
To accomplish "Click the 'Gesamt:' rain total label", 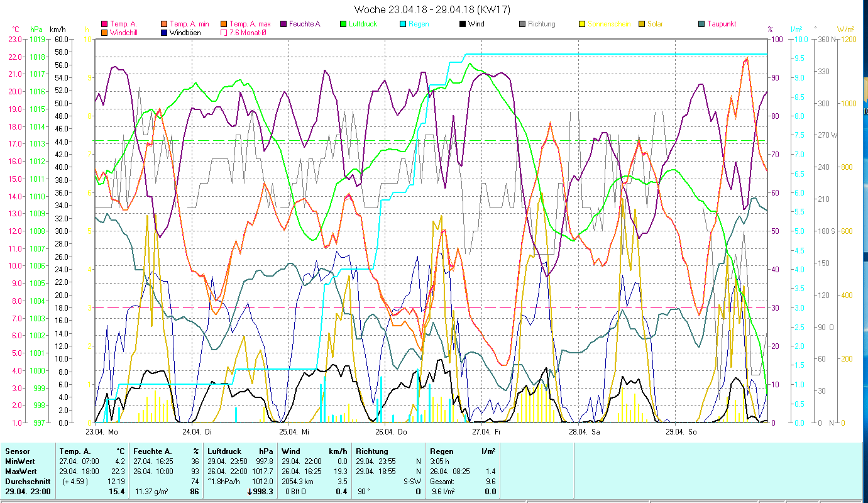I will tap(442, 481).
